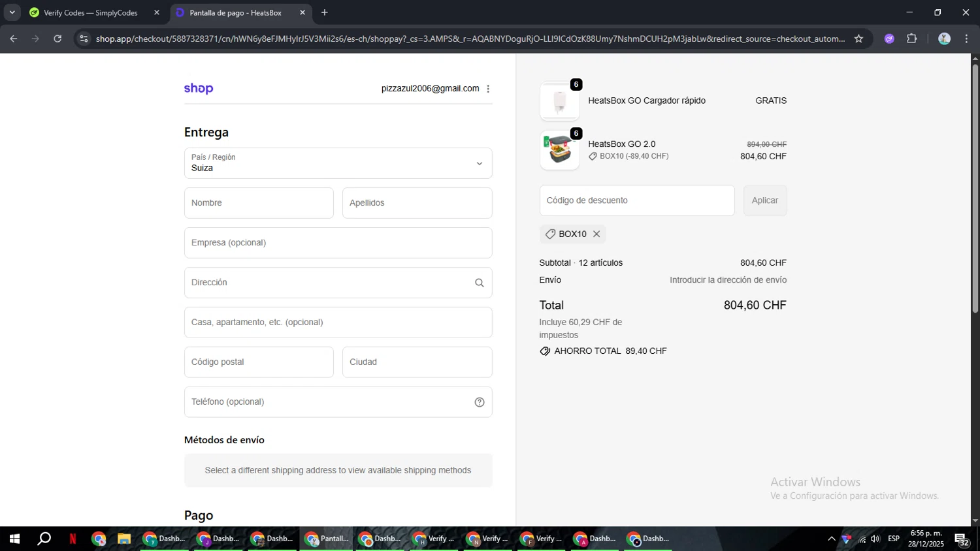Click the pizzazul2006@gmail.com email text

coord(430,88)
